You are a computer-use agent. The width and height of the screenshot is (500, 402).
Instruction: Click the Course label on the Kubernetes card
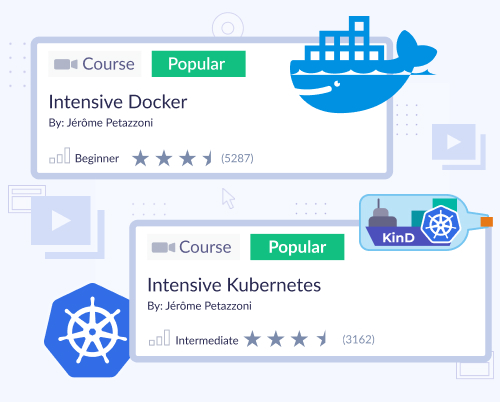(205, 247)
